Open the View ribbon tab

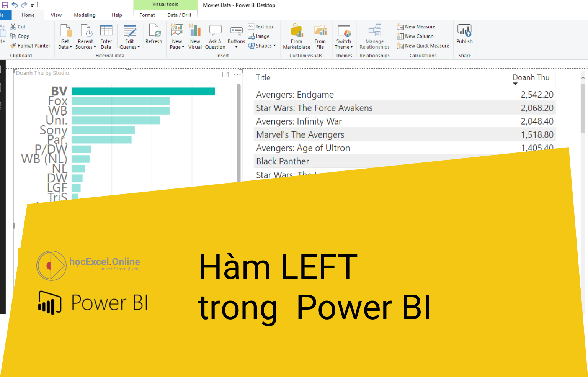pos(56,15)
